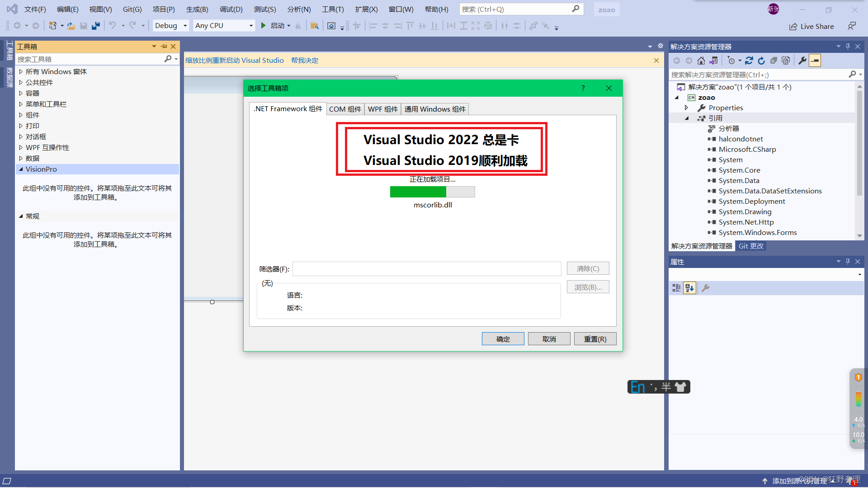Open Properties wrench icon in Solution Explorer
The width and height of the screenshot is (868, 488).
(x=802, y=61)
